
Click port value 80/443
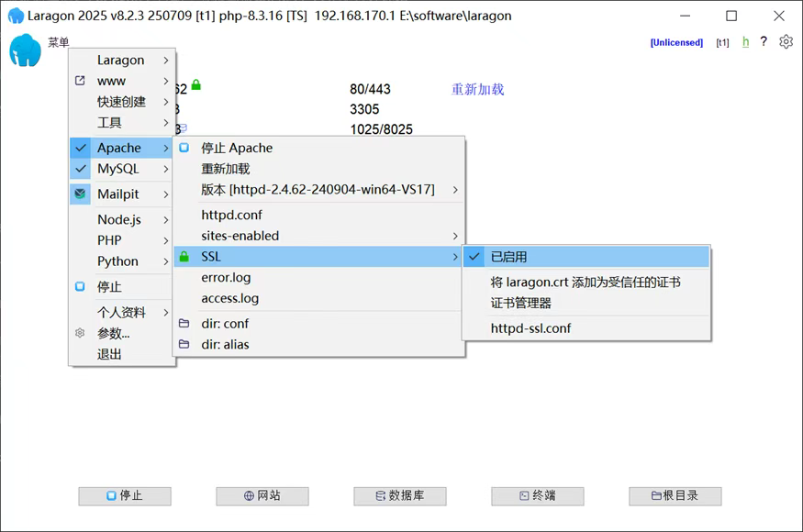point(370,89)
